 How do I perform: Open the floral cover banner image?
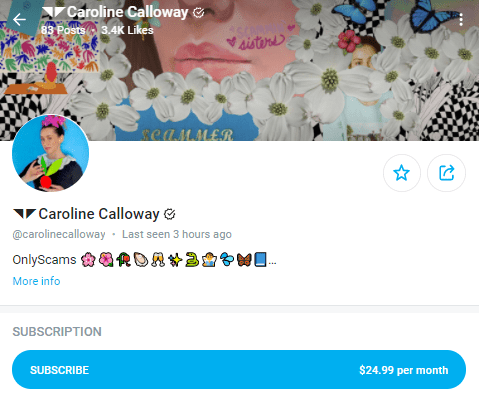[239, 70]
